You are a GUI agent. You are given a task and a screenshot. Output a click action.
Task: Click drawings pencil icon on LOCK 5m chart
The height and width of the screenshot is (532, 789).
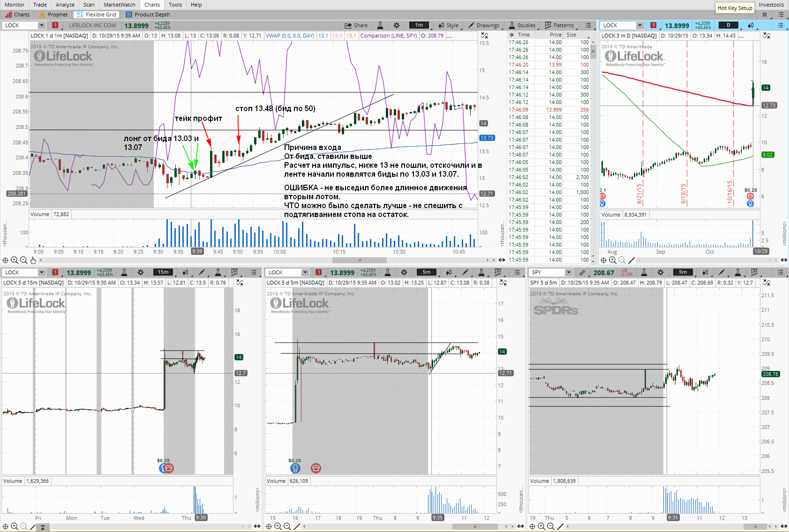tap(465, 272)
